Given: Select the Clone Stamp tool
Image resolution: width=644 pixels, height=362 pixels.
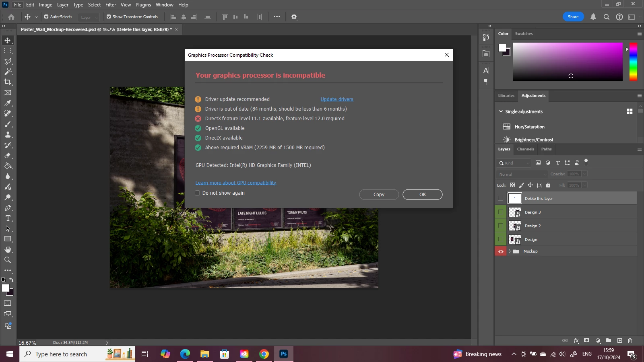Looking at the screenshot, I should pyautogui.click(x=8, y=134).
